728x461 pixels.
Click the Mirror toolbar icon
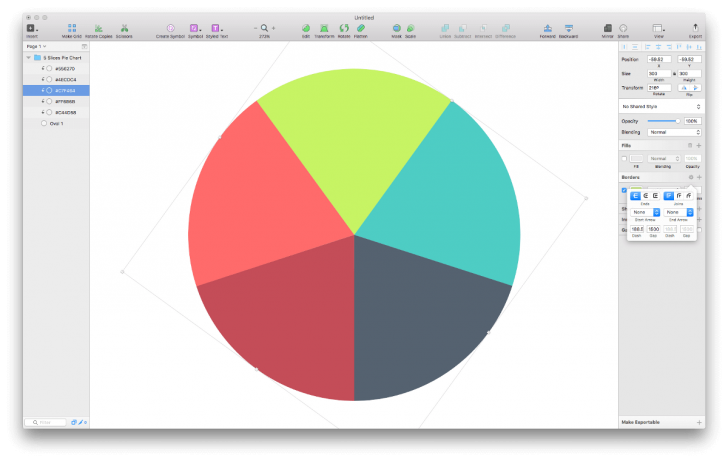[607, 28]
